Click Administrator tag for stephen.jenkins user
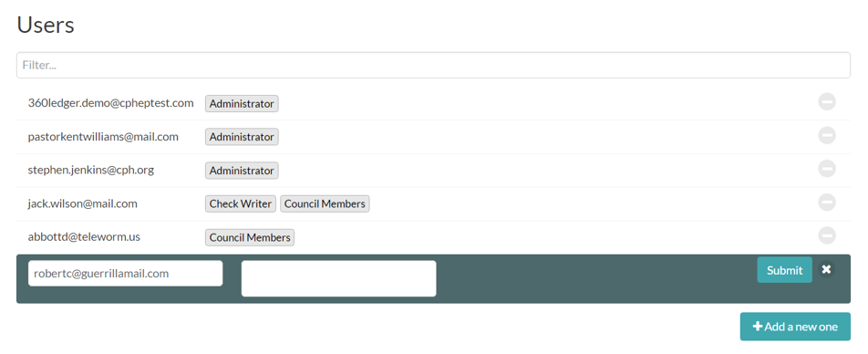868x354 pixels. (x=242, y=171)
